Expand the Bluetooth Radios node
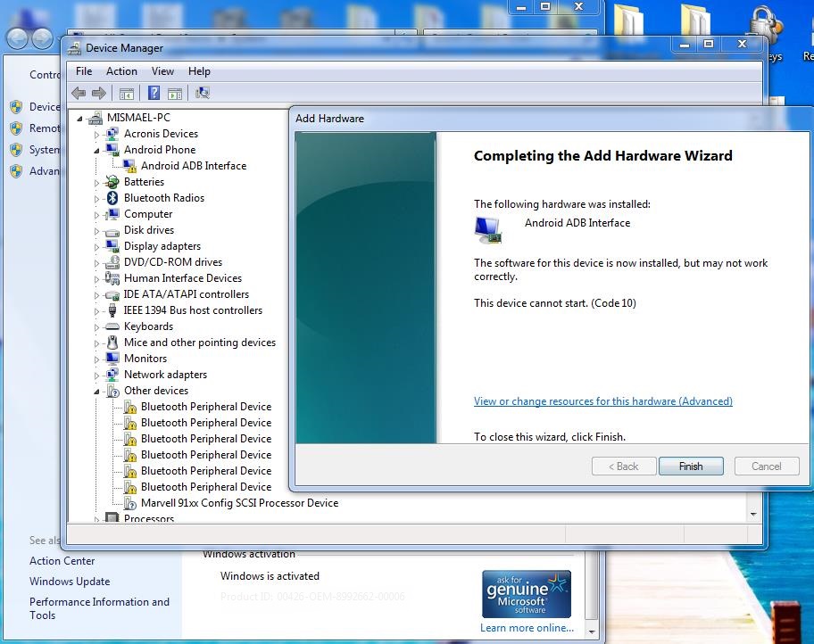Viewport: 814px width, 644px height. [96, 199]
